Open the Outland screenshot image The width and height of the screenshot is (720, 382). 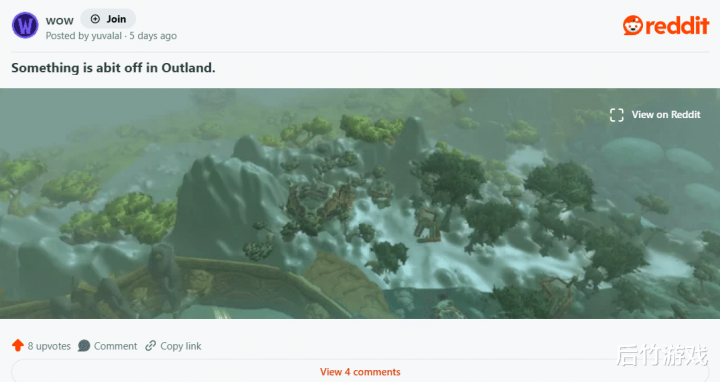pyautogui.click(x=360, y=203)
